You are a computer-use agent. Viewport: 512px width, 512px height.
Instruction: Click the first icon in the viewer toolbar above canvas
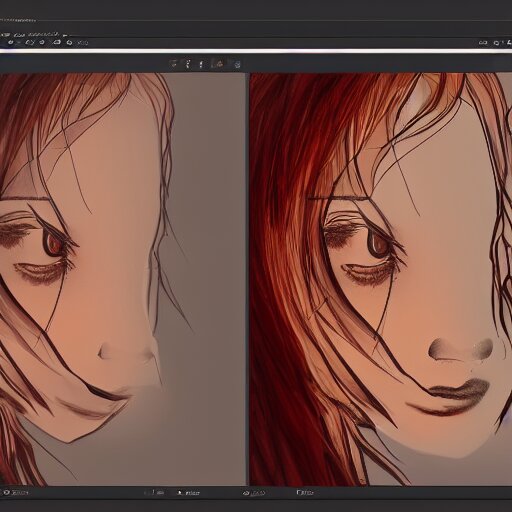tap(173, 64)
